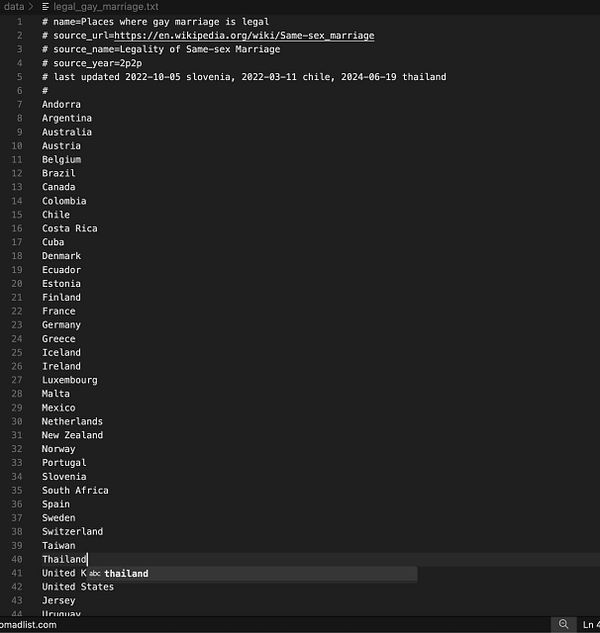Image resolution: width=600 pixels, height=633 pixels.
Task: Click on the Jersey entry
Action: click(x=59, y=601)
